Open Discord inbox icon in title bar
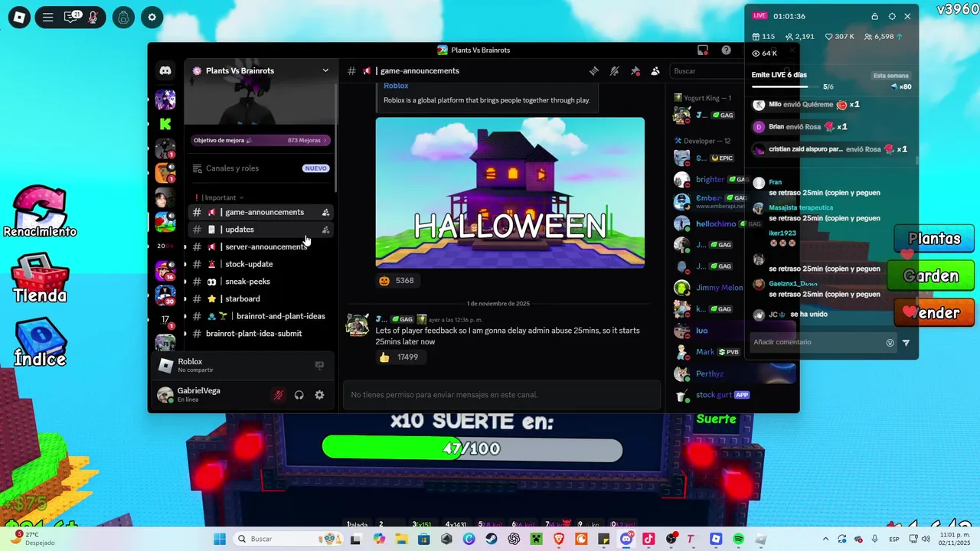Viewport: 980px width, 551px height. click(x=703, y=50)
